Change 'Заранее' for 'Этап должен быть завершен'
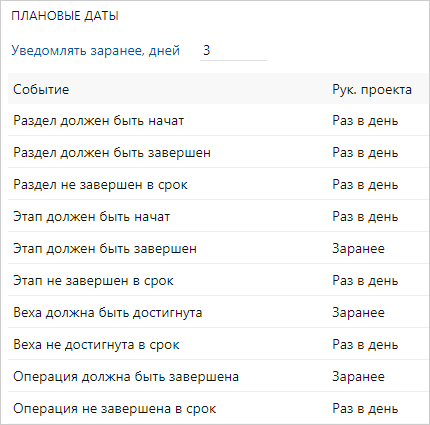Viewport: 430px width, 425px height. point(358,248)
